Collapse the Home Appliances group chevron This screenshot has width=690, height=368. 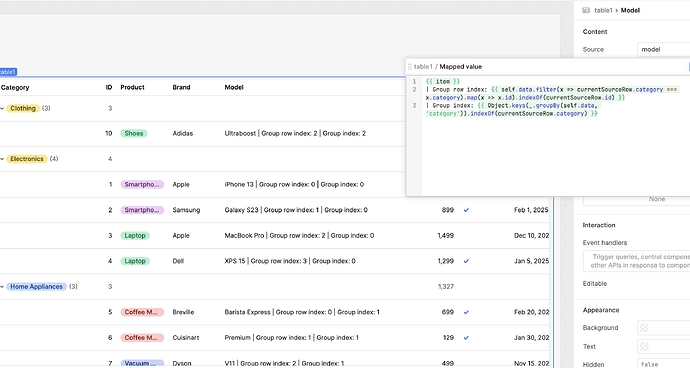[x=2, y=287]
